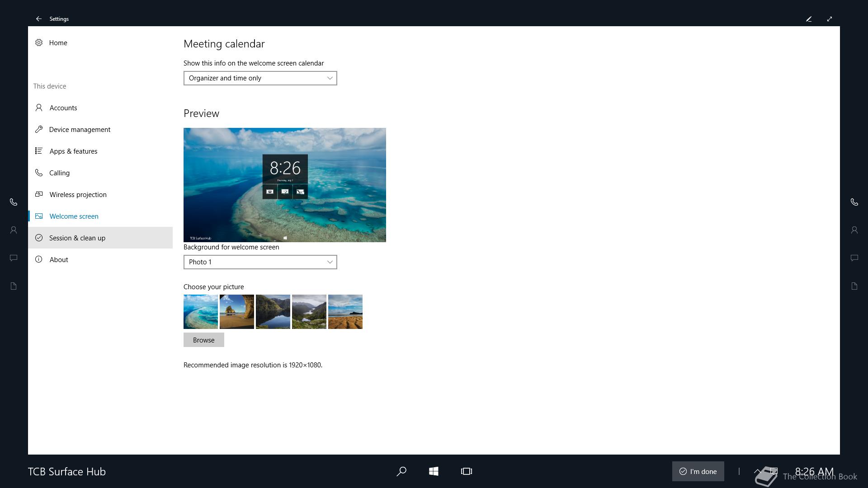Click the Calling phone icon in the sidebar

tap(39, 173)
